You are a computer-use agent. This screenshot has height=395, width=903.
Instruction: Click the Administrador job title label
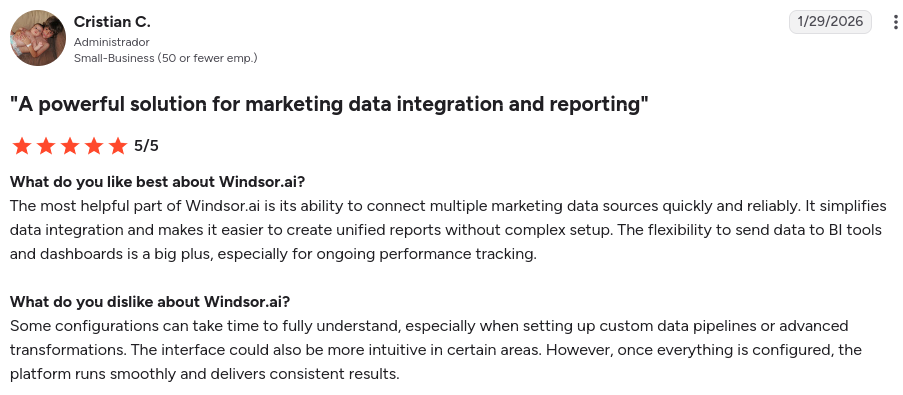pos(112,42)
